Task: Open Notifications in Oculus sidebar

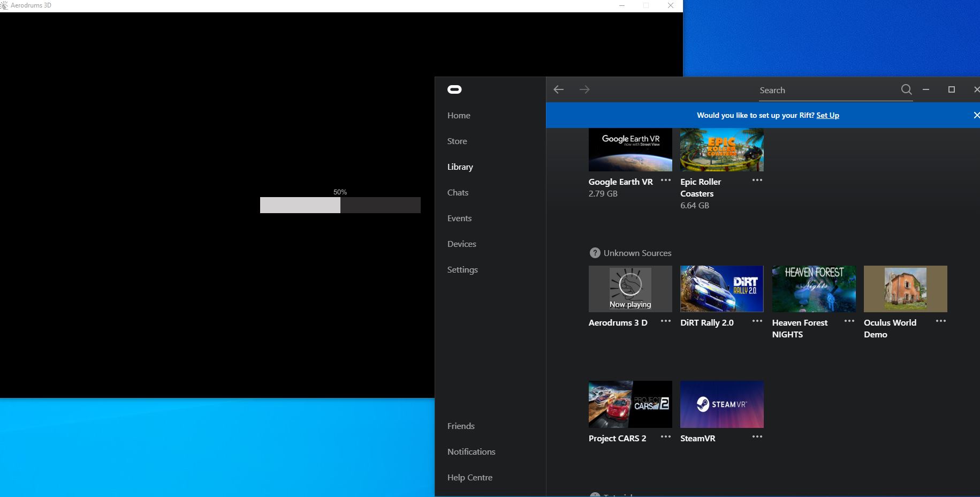Action: click(x=472, y=451)
